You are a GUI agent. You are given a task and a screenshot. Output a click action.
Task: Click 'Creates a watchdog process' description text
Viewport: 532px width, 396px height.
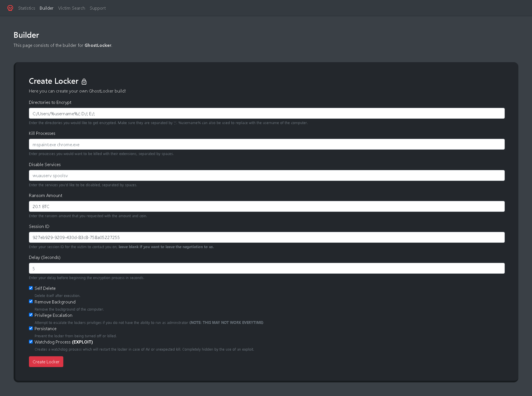coord(144,349)
